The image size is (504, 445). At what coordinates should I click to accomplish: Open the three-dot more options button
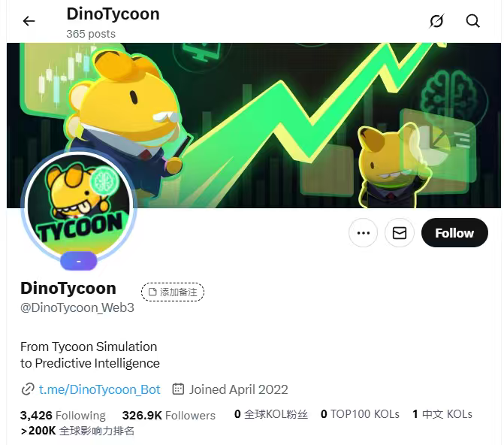364,232
